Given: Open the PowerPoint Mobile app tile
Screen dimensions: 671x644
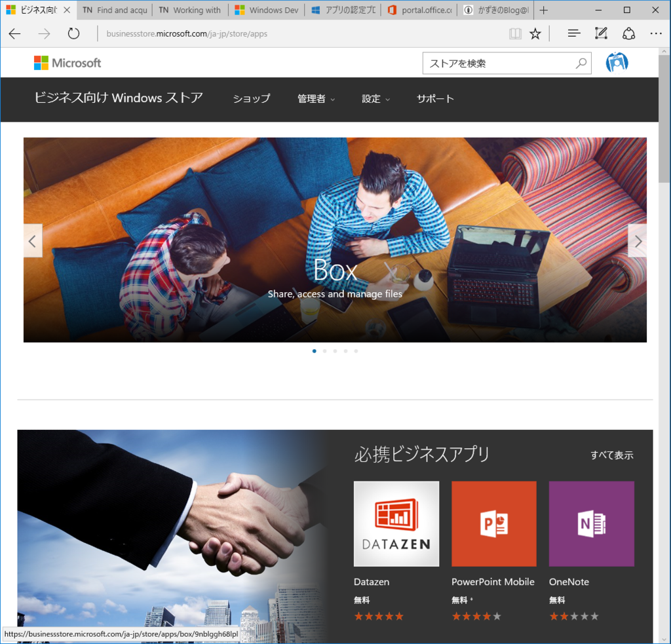Looking at the screenshot, I should tap(494, 523).
